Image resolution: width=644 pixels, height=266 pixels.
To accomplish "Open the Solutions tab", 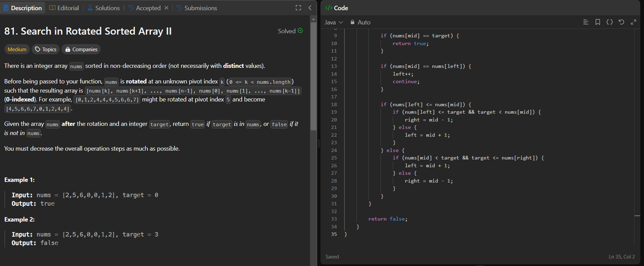I will pos(103,8).
